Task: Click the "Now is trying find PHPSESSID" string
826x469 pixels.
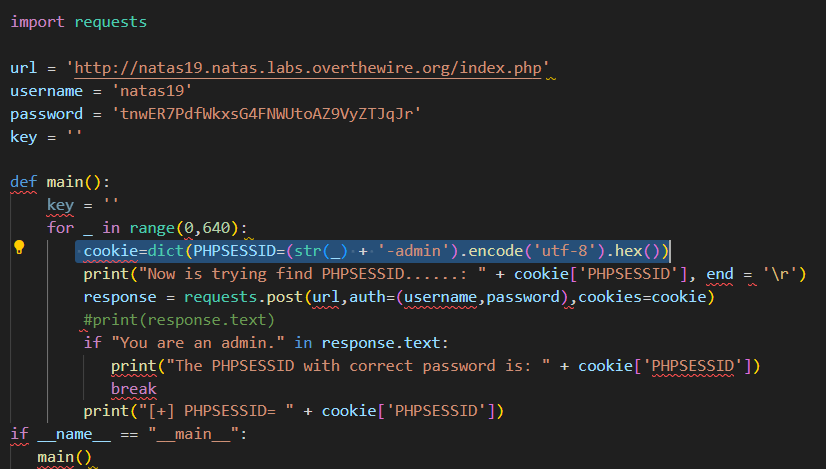Action: coord(313,273)
